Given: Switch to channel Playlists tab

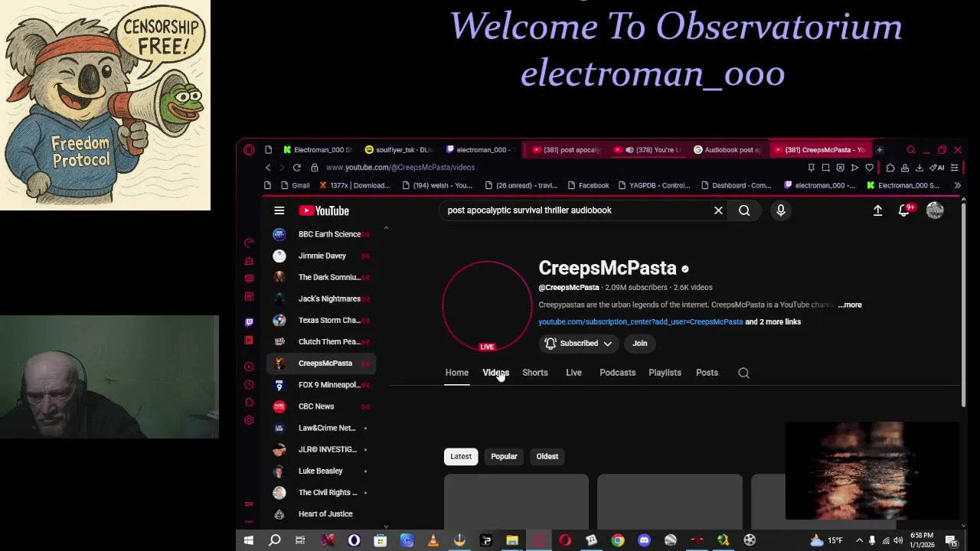Looking at the screenshot, I should tap(665, 373).
